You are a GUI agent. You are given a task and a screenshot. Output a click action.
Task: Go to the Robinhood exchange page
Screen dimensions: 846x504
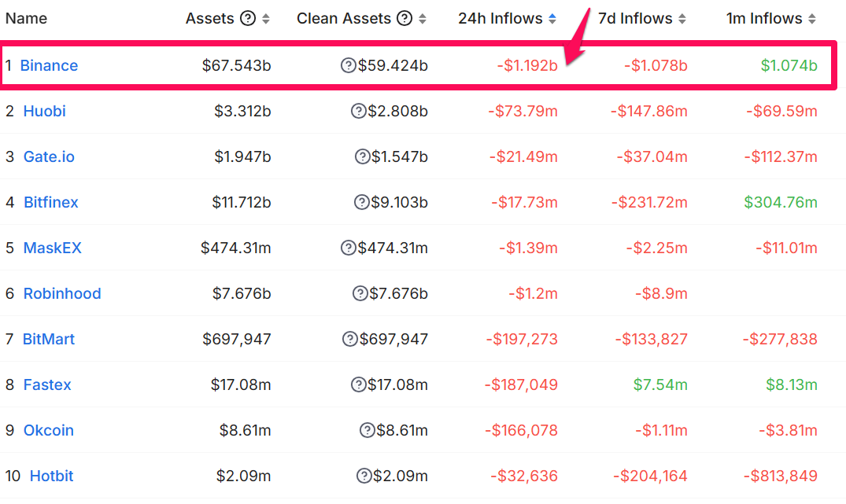[x=62, y=293]
